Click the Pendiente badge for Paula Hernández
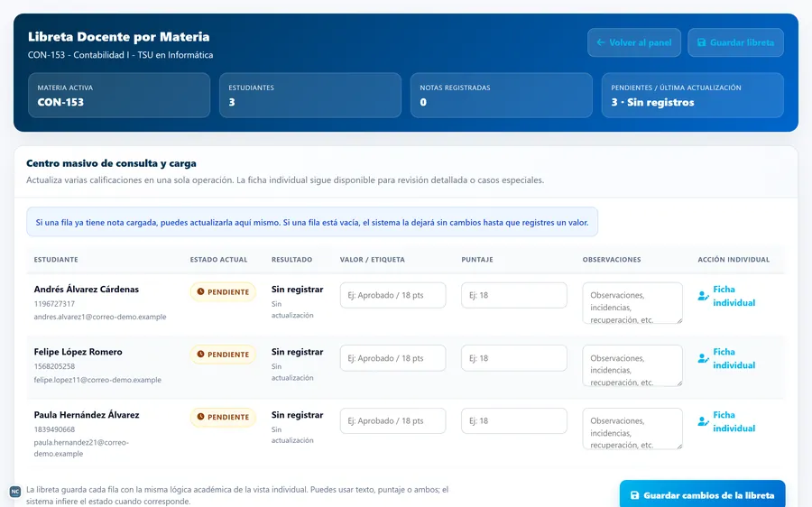 click(x=223, y=417)
